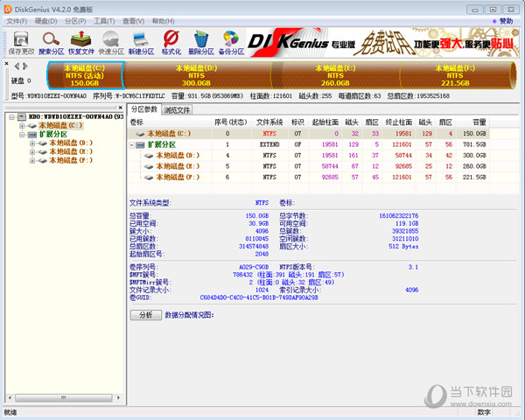This screenshot has width=525, height=420.
Task: Collapse 扩展分区 node in the tree
Action: (x=22, y=135)
